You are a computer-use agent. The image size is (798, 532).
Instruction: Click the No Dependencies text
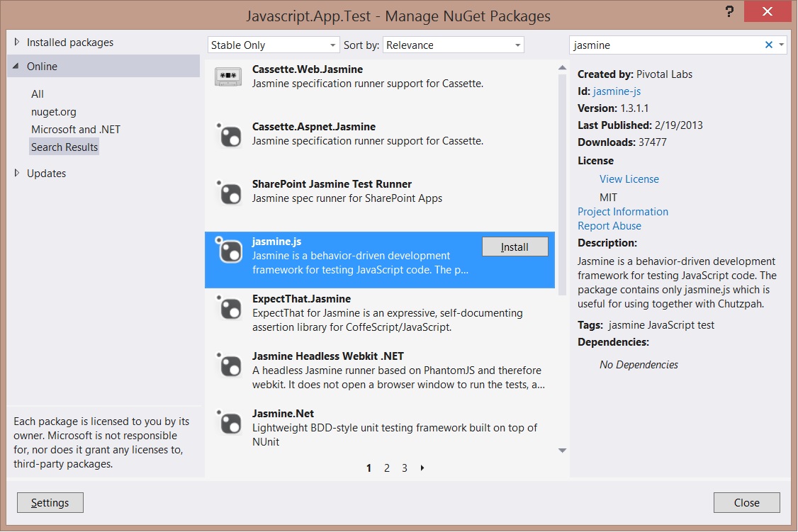tap(639, 365)
